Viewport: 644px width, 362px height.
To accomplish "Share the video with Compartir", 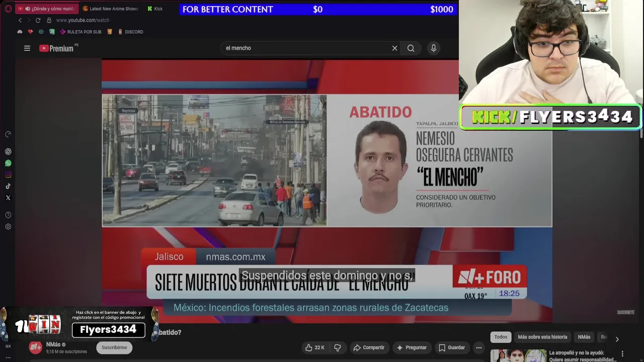I will (369, 347).
